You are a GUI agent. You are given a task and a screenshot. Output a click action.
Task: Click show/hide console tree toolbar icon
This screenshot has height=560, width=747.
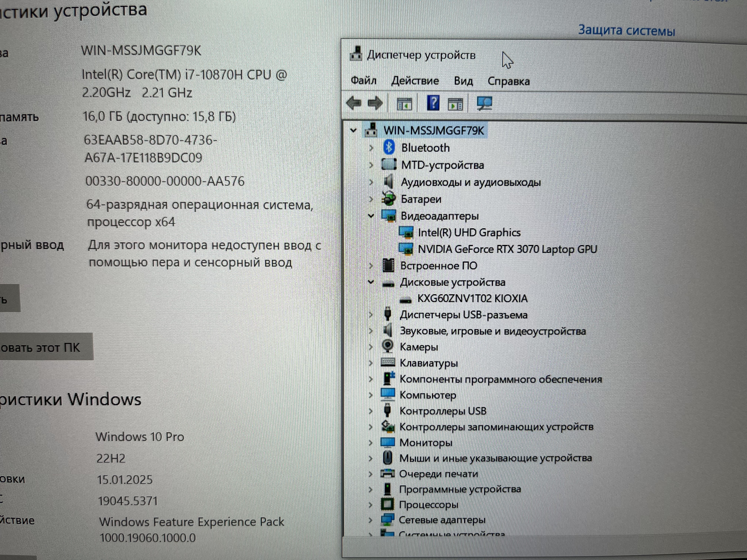(x=404, y=104)
